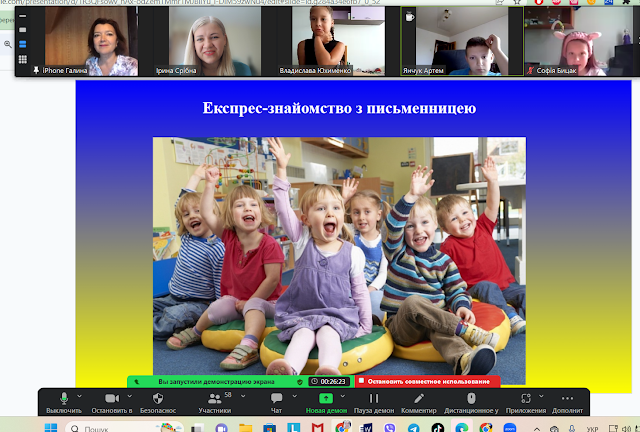Click Вы запустили демонстрацию экрана label
This screenshot has width=640, height=432.
pos(216,382)
